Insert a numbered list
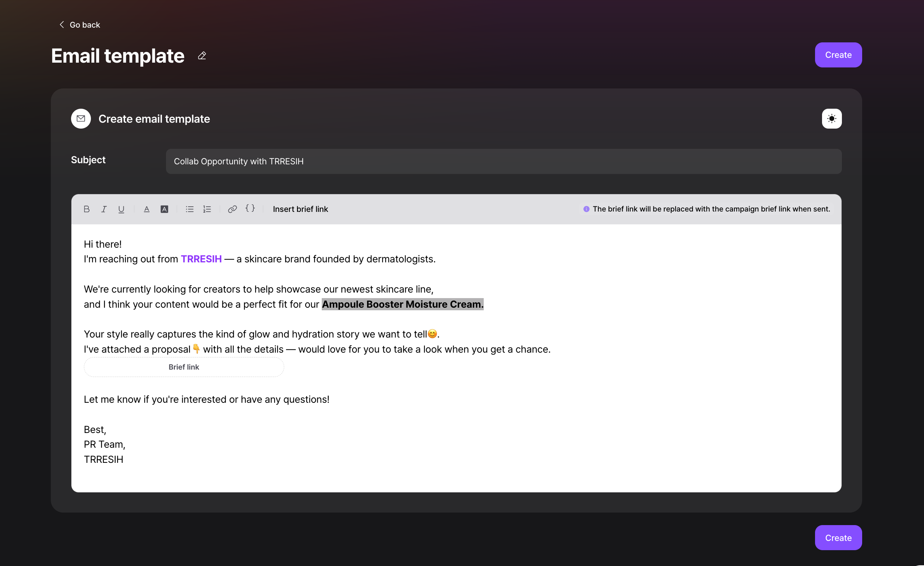This screenshot has width=924, height=566. tap(207, 209)
